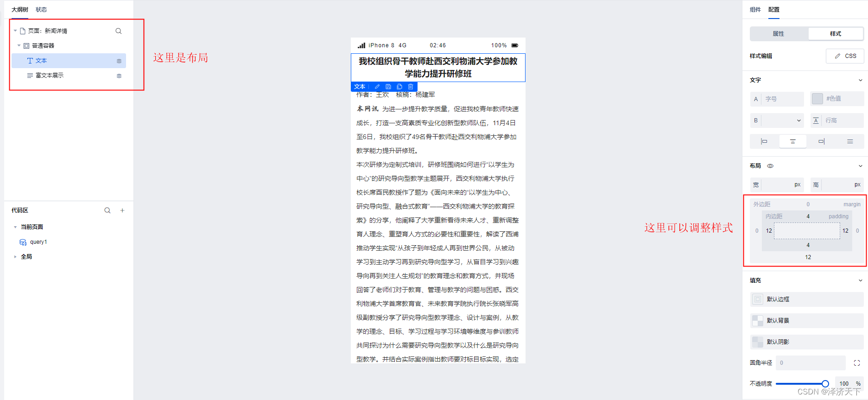Open query1 in the code area
Viewport: 868px width, 400px height.
(38, 242)
